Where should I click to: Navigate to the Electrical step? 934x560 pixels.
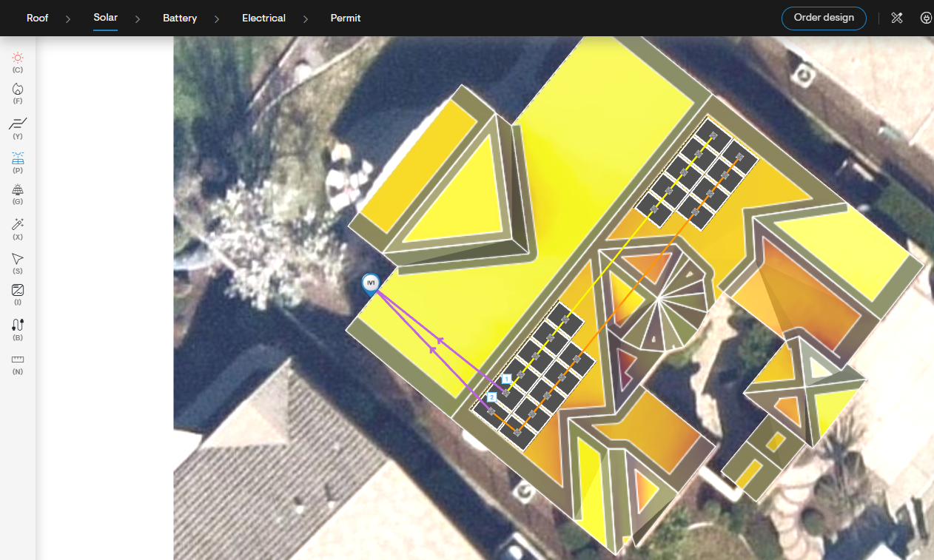pos(263,18)
